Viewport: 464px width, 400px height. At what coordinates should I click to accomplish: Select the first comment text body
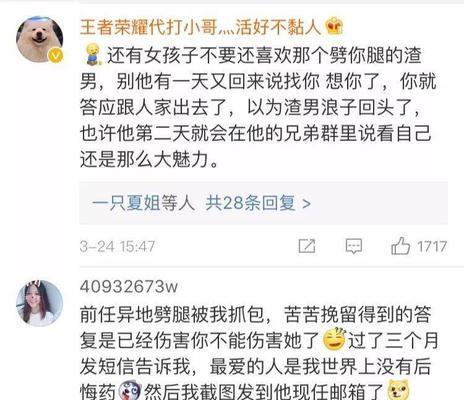click(x=258, y=108)
